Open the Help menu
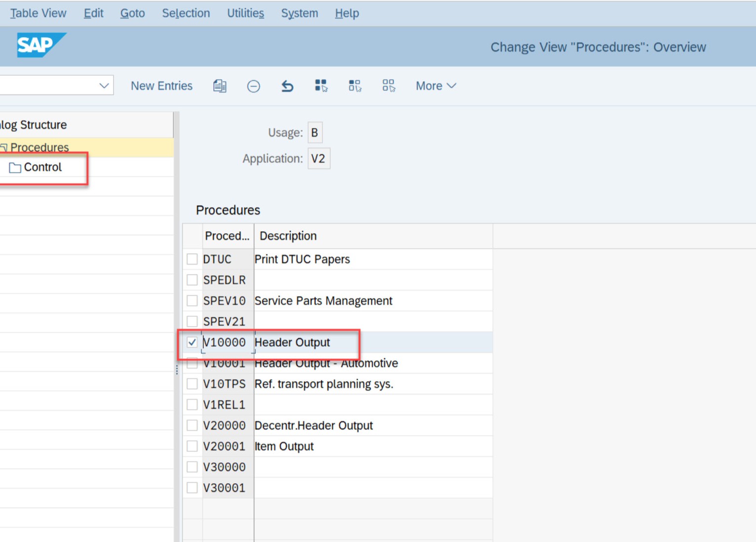The height and width of the screenshot is (542, 756). coord(347,13)
